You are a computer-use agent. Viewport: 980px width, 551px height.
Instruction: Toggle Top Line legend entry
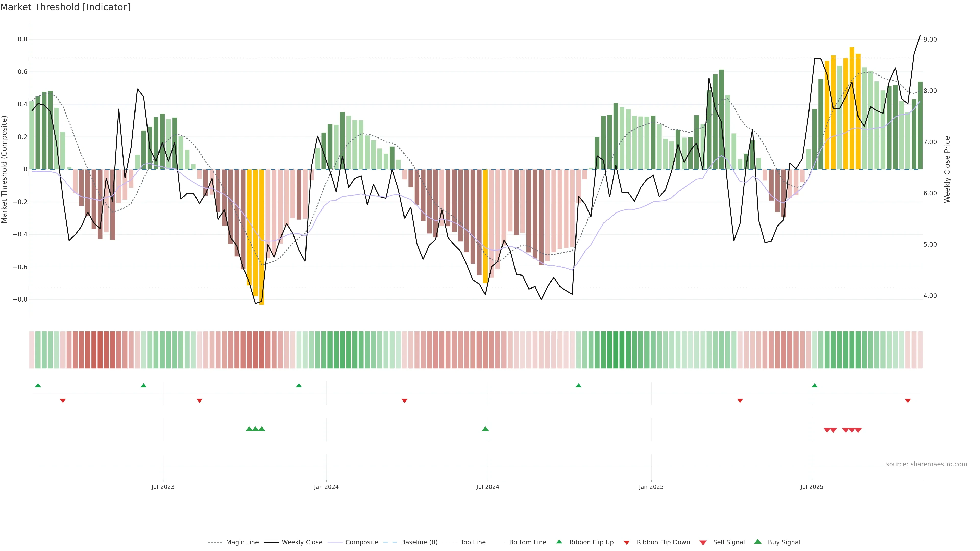[473, 542]
